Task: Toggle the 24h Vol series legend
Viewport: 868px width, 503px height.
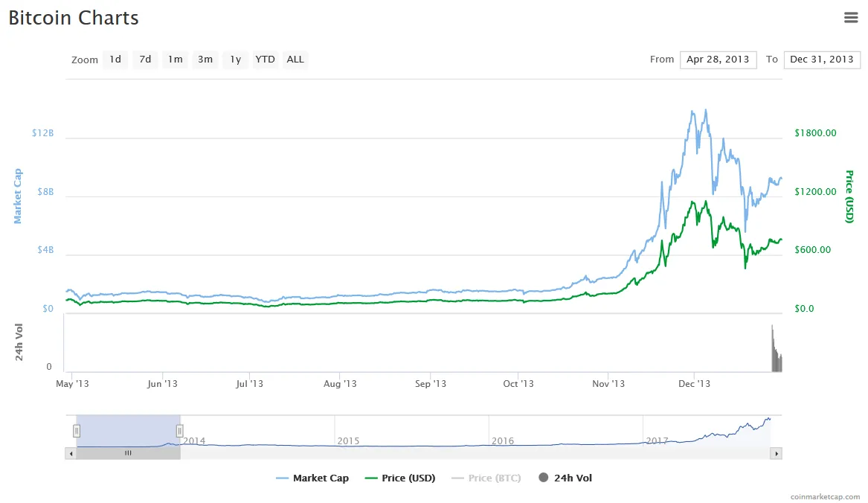Action: [x=565, y=478]
